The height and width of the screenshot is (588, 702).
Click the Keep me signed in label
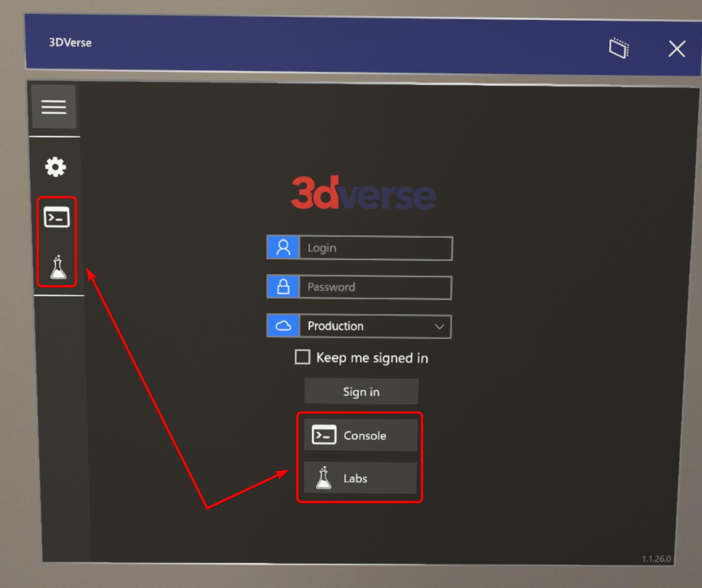click(x=372, y=358)
